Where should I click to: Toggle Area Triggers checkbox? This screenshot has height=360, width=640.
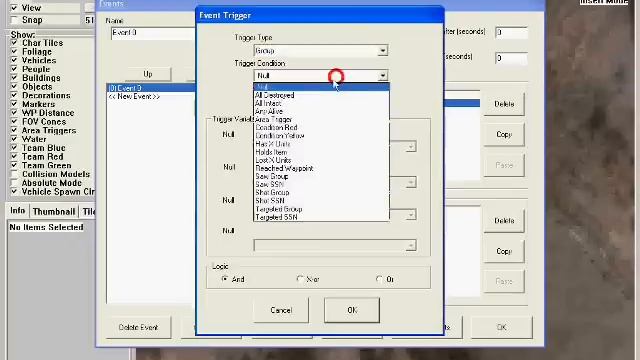[14, 130]
